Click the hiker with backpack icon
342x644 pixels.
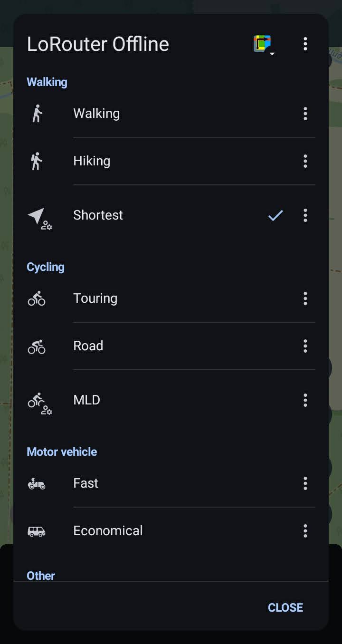pyautogui.click(x=37, y=161)
